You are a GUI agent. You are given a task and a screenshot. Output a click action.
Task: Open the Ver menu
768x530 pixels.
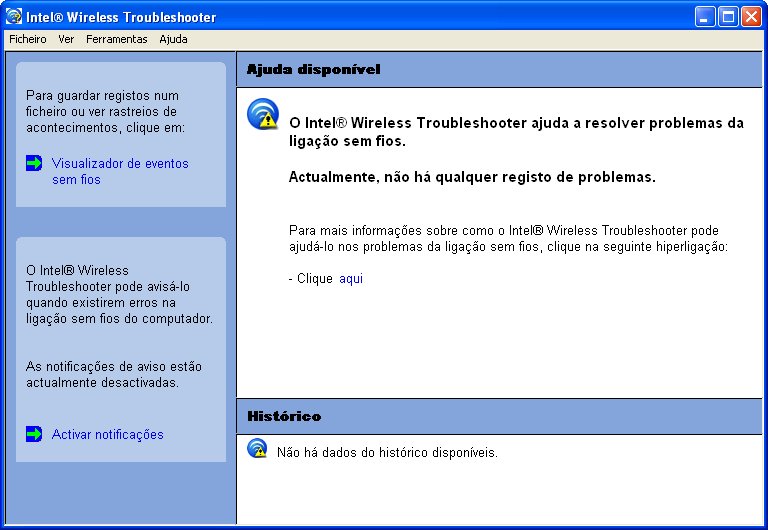(66, 39)
